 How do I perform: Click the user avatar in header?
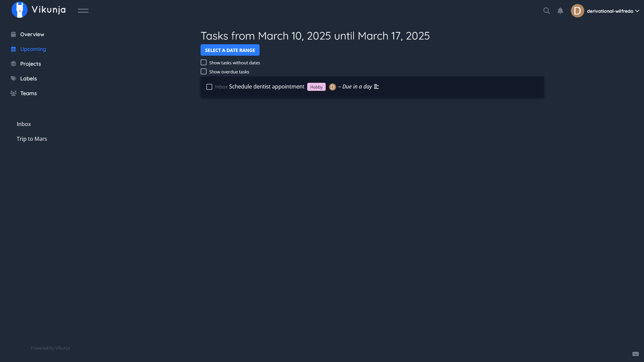click(x=577, y=11)
